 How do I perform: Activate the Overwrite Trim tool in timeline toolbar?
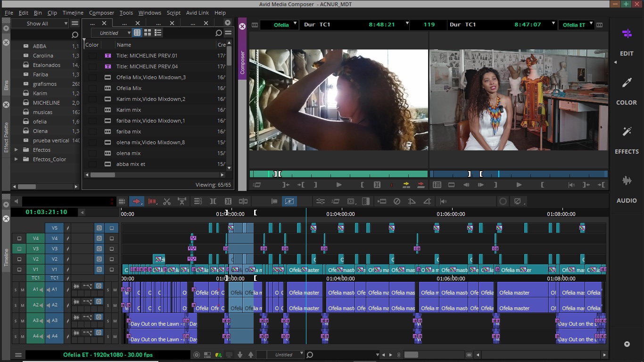coord(152,201)
